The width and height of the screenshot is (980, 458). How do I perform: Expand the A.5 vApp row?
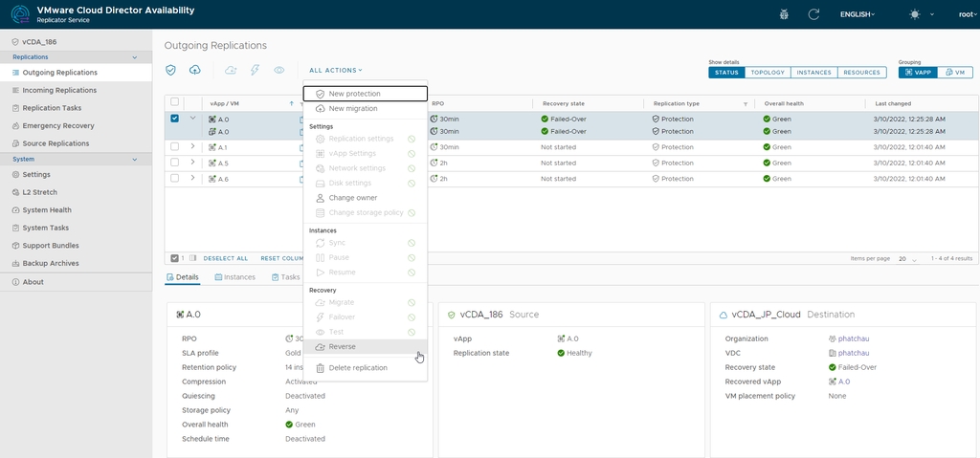point(192,163)
